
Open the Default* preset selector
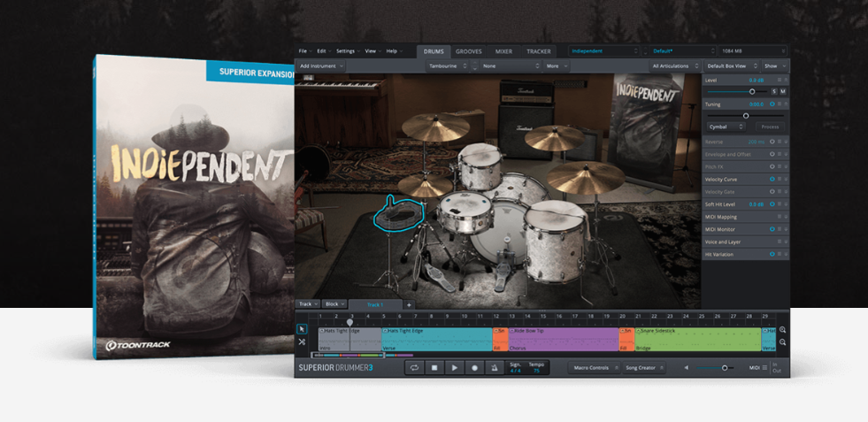point(683,51)
